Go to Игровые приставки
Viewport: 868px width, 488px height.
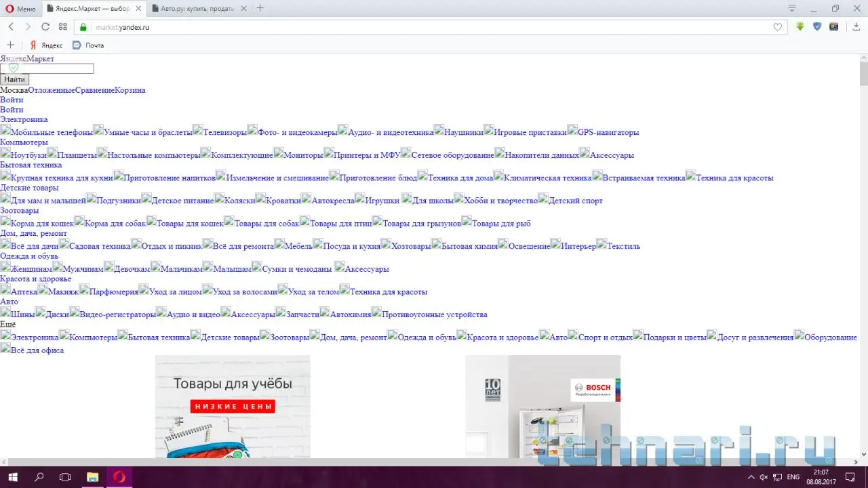tap(530, 132)
